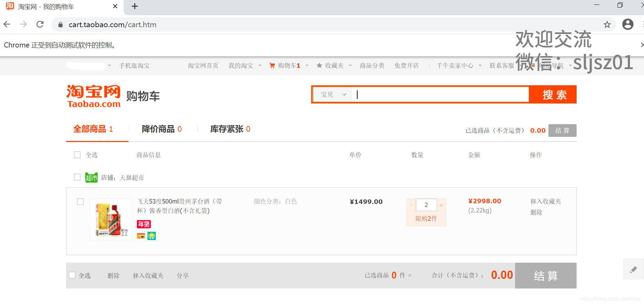This screenshot has width=644, height=305.
Task: Expand the account name dropdown arrow
Action: (109, 65)
